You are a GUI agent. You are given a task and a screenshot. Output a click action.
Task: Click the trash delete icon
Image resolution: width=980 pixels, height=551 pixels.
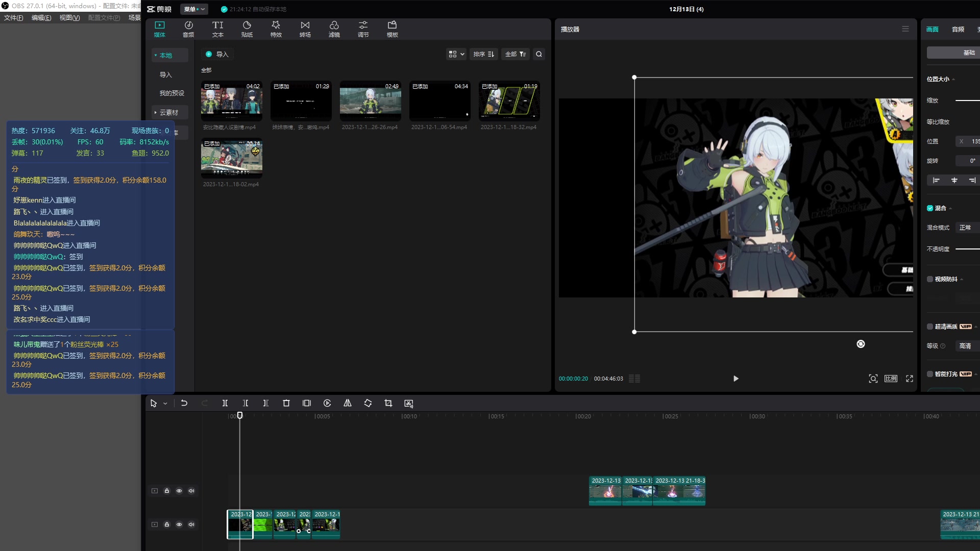tap(286, 403)
